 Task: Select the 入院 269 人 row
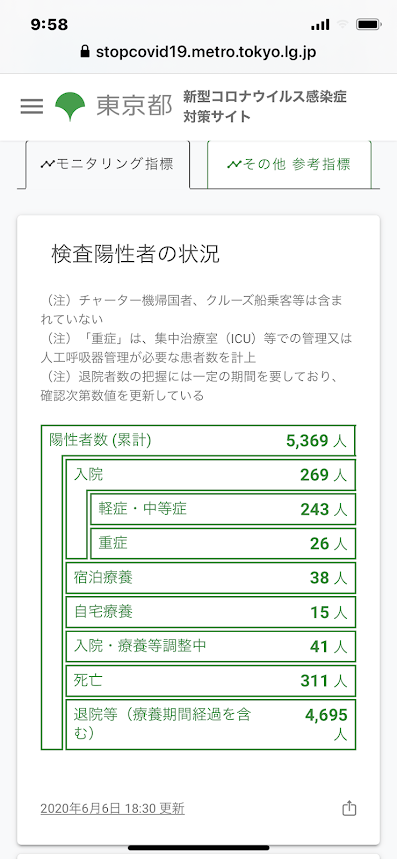click(211, 474)
